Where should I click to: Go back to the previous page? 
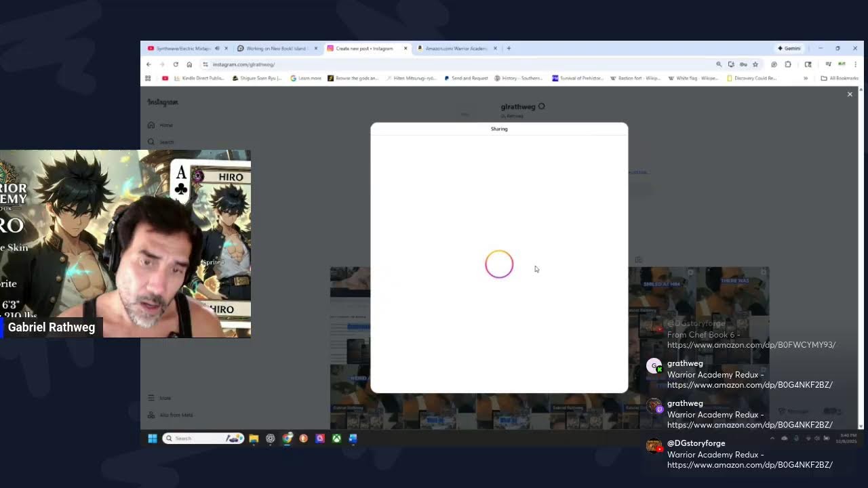(x=149, y=64)
